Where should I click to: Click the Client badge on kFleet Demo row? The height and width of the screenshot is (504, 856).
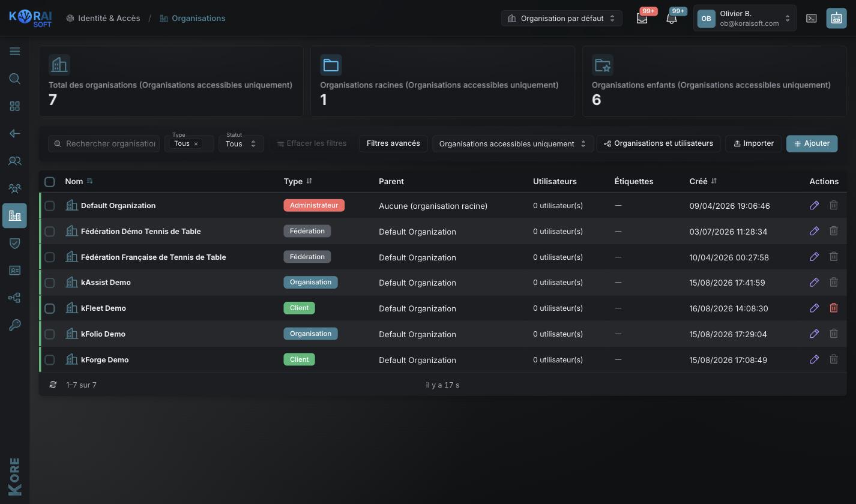[299, 308]
